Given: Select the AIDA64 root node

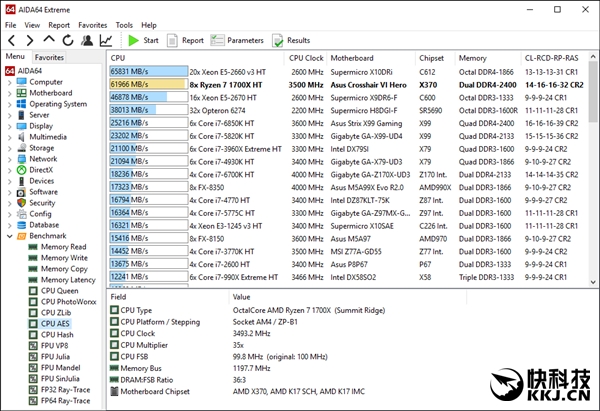Looking at the screenshot, I should click(x=23, y=71).
